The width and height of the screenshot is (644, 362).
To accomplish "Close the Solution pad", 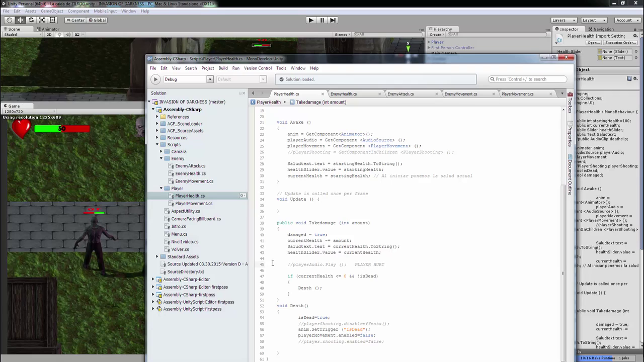I will pos(244,93).
